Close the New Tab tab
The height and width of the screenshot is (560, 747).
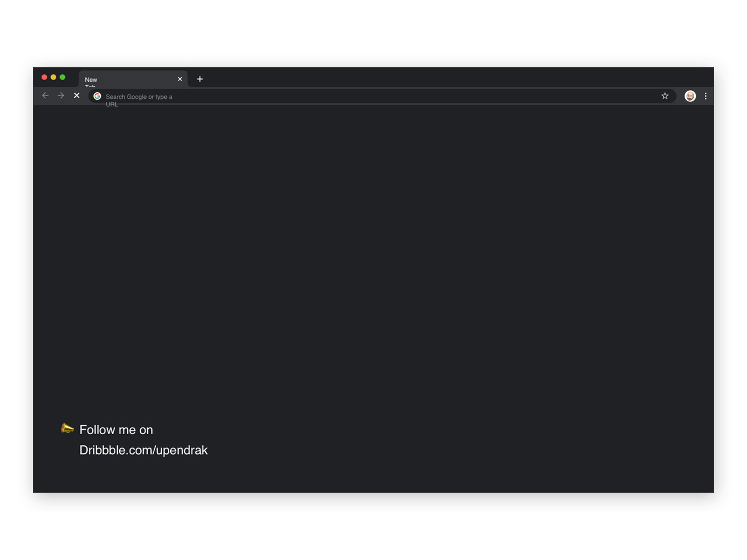tap(180, 79)
